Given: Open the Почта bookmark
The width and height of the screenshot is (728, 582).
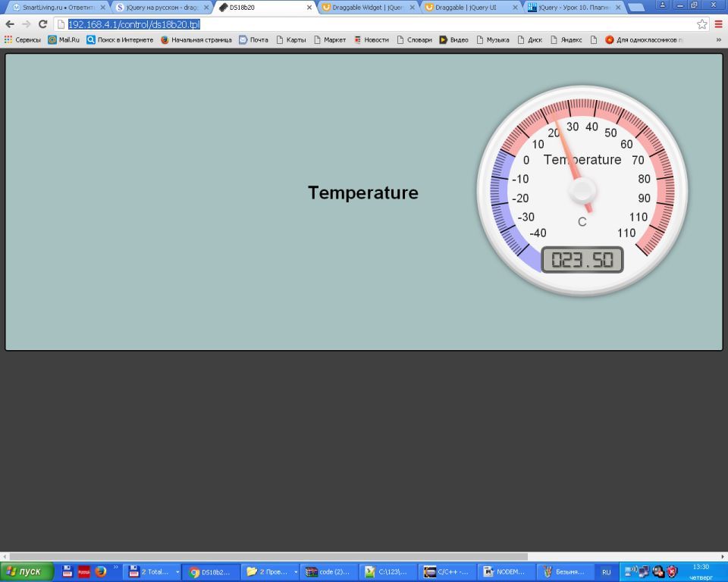Looking at the screenshot, I should (253, 40).
